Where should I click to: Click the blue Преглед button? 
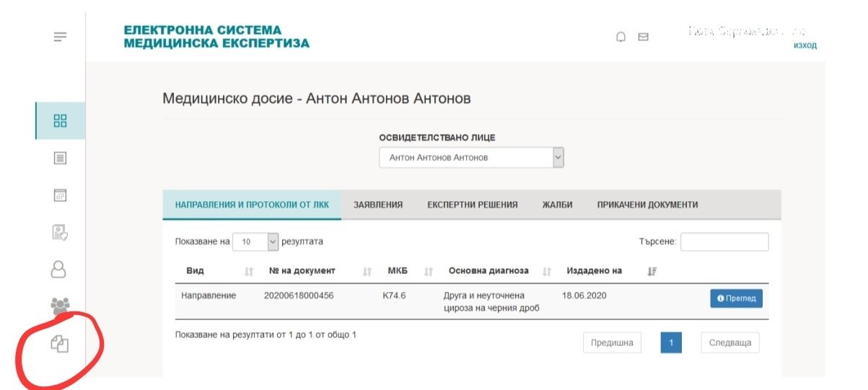(736, 298)
